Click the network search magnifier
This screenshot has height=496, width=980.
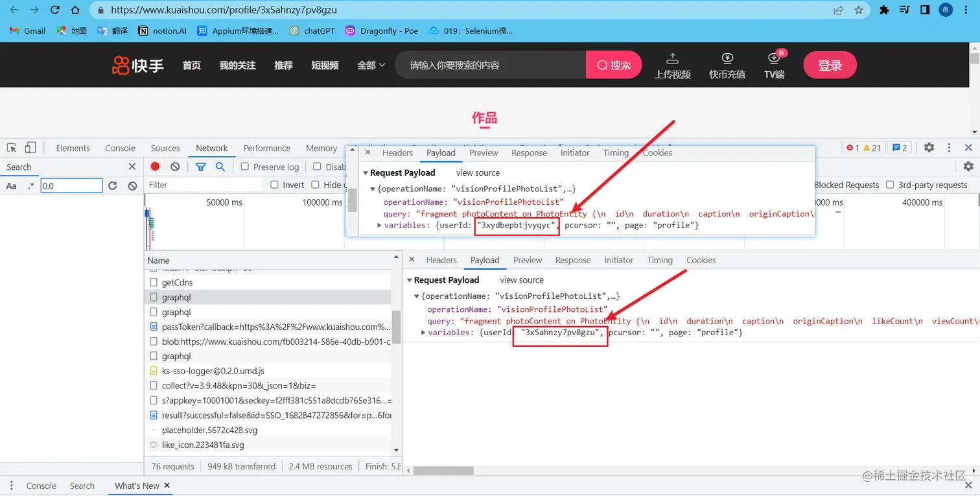[220, 167]
